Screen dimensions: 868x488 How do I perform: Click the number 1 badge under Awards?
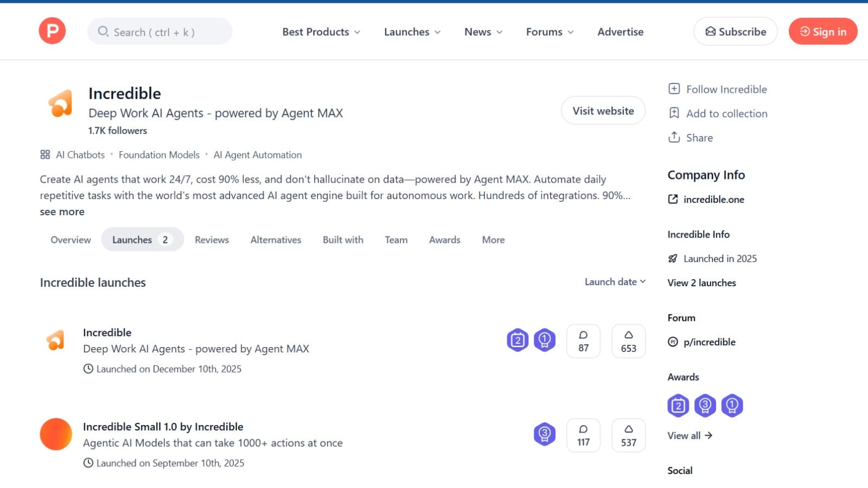point(732,406)
